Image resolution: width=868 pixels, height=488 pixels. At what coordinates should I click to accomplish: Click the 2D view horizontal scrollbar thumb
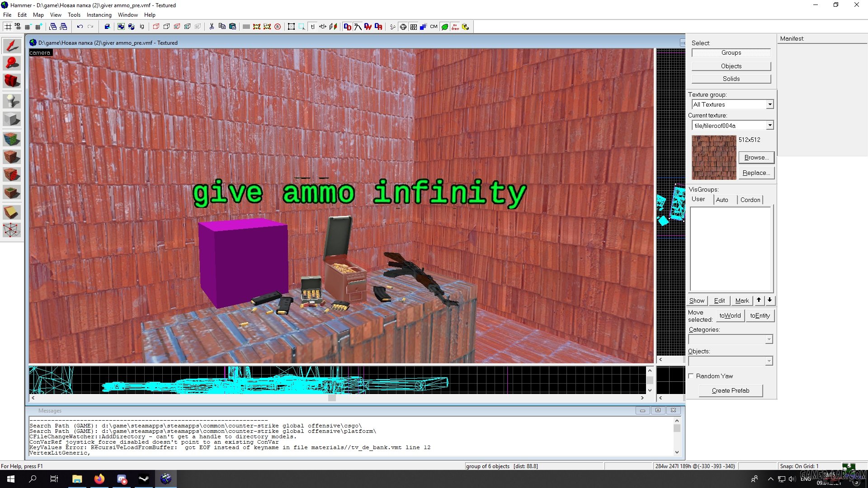(332, 398)
